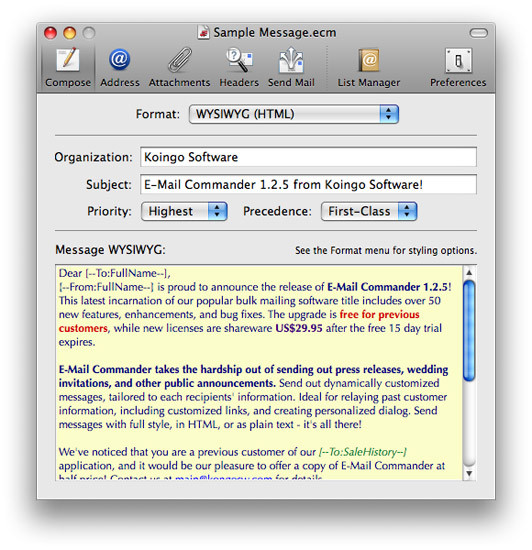Image resolution: width=532 pixels, height=550 pixels.
Task: Click bold 'E-Mail Commander 1.2.5' in message
Action: [x=388, y=287]
